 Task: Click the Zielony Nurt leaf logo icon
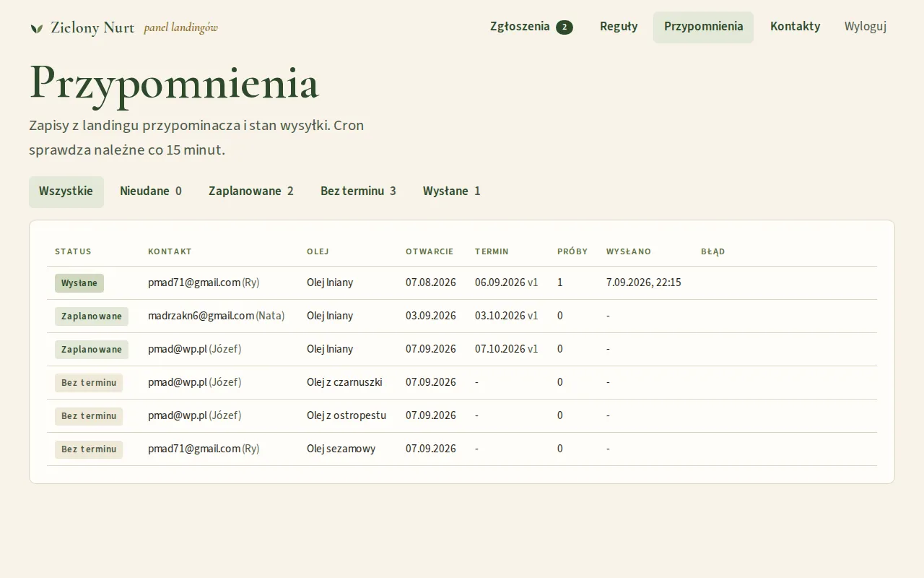tap(37, 28)
